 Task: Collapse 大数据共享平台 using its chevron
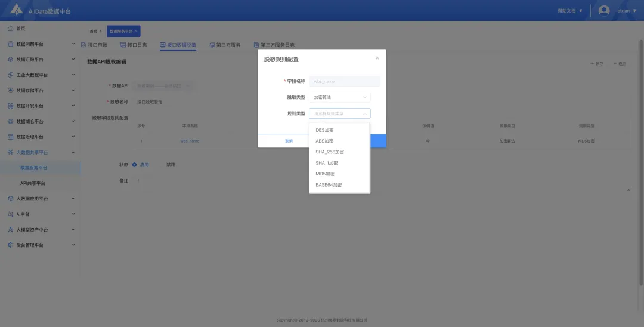73,152
